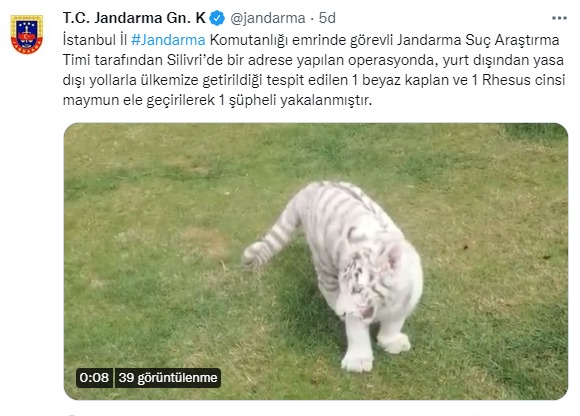580x416 pixels.
Task: Click the @jandarma handle
Action: 267,18
